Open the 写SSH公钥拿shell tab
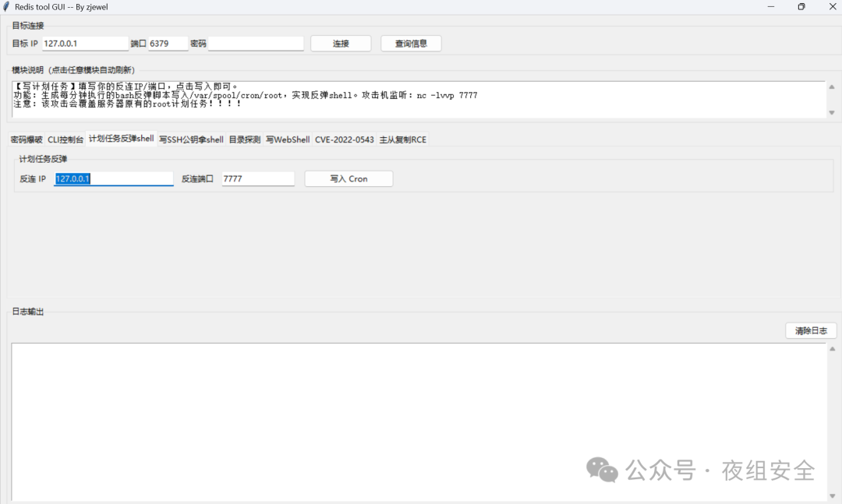842x504 pixels. pyautogui.click(x=191, y=140)
